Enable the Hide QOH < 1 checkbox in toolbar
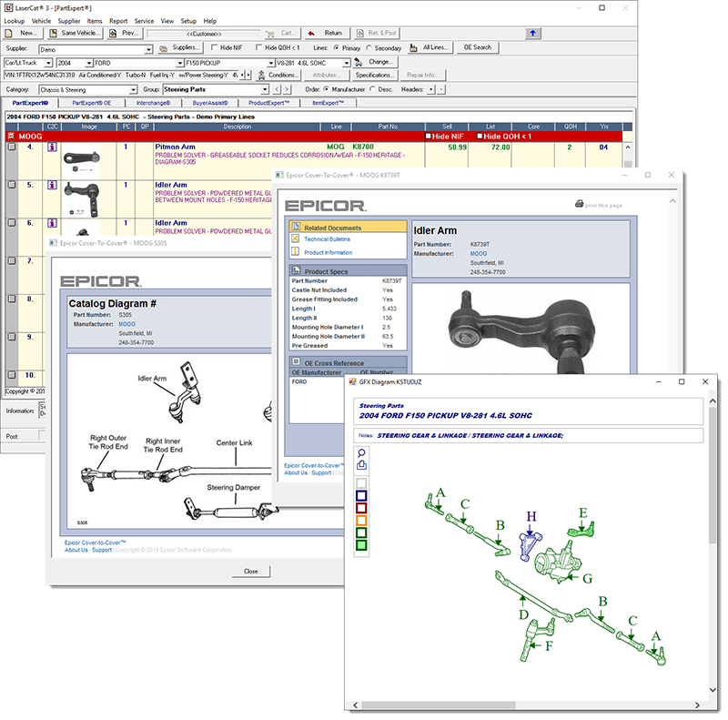This screenshot has width=728, height=720. pyautogui.click(x=259, y=47)
